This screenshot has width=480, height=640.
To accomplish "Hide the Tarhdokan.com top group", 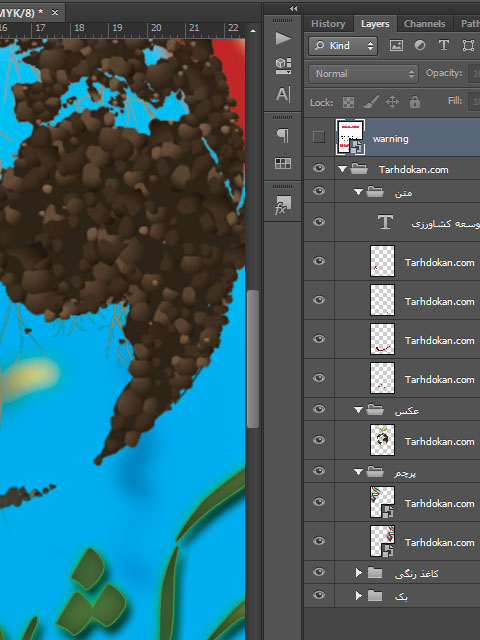I will click(319, 168).
